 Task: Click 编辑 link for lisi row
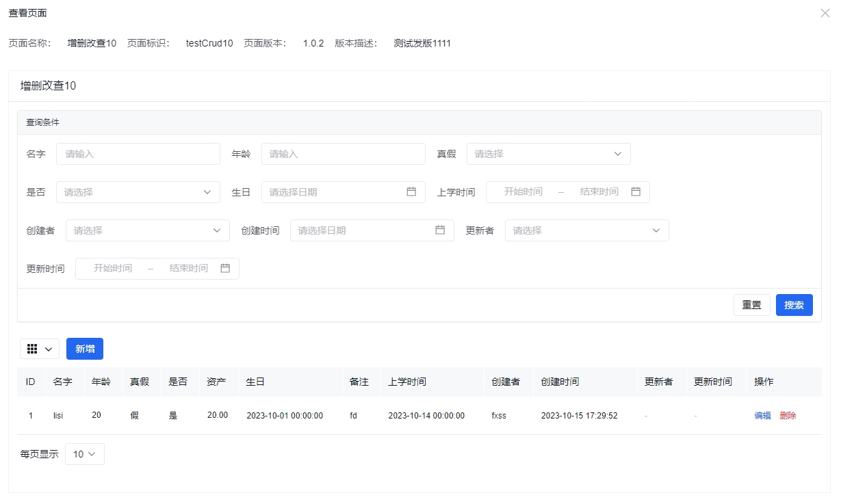762,416
